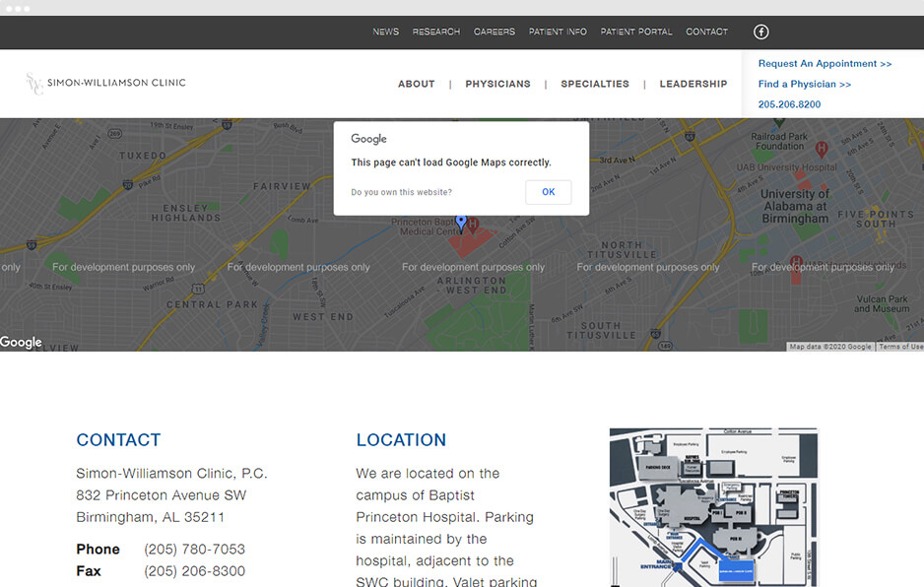Open the campus parking map thumbnail
924x587 pixels.
(713, 507)
